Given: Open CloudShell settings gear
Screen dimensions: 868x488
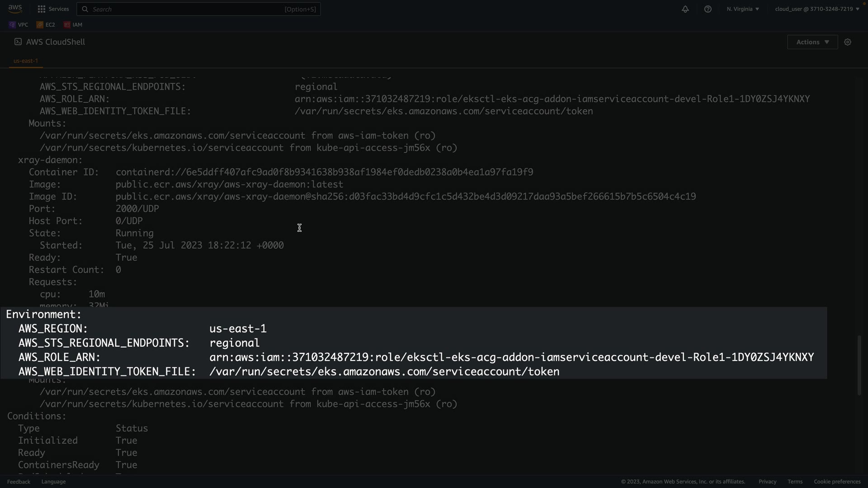Looking at the screenshot, I should pyautogui.click(x=848, y=42).
